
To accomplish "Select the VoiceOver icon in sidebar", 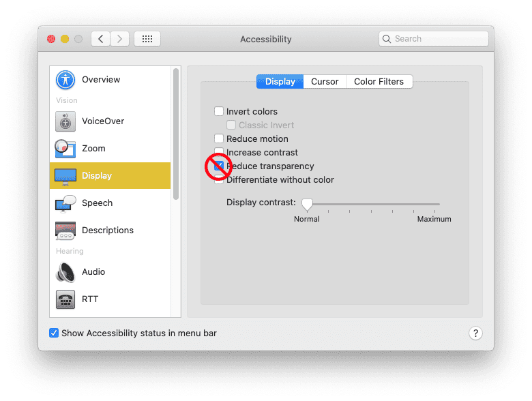I will coord(65,121).
